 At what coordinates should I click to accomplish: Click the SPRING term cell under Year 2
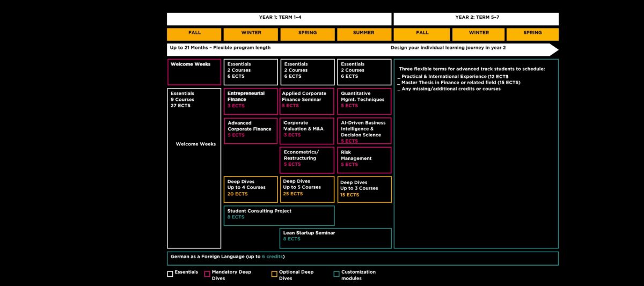click(532, 34)
